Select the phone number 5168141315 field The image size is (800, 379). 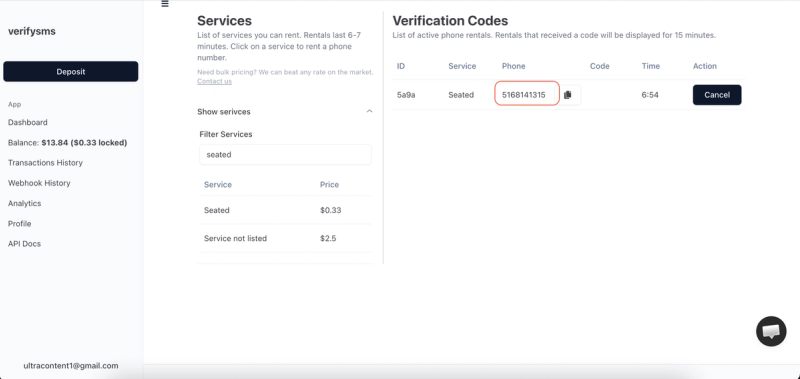[x=527, y=94]
